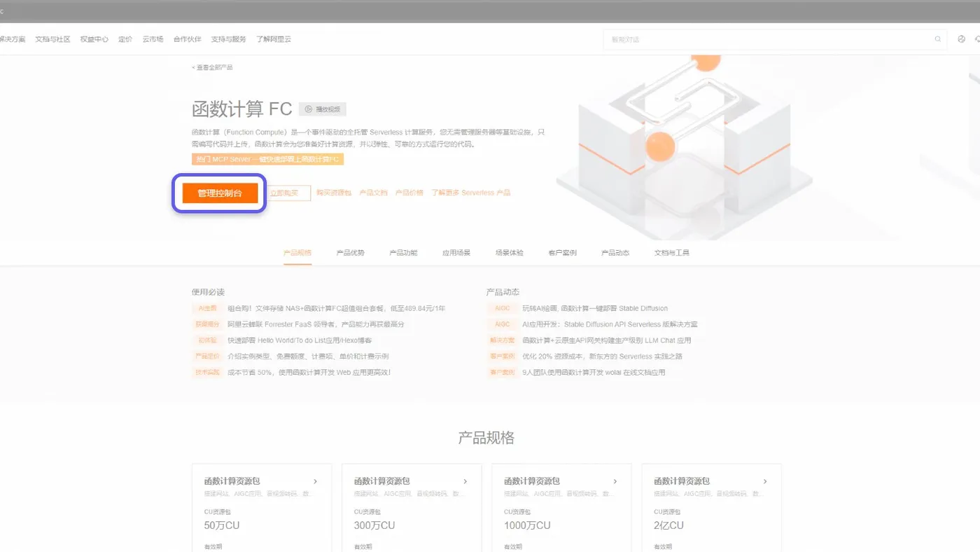Image resolution: width=980 pixels, height=552 pixels.
Task: Expand the 2亿CU resource pack arrow
Action: (765, 481)
